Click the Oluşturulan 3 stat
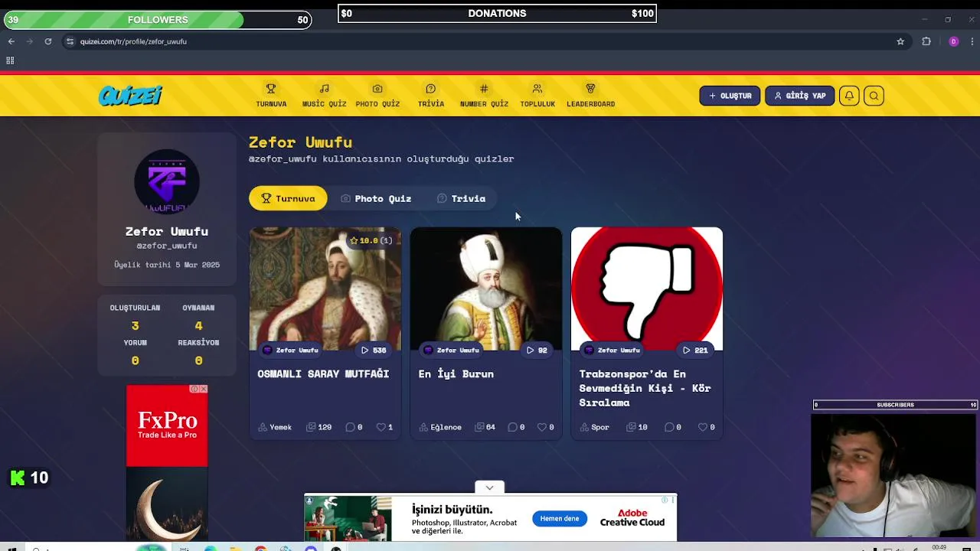Viewport: 980px width, 551px height. pos(135,317)
